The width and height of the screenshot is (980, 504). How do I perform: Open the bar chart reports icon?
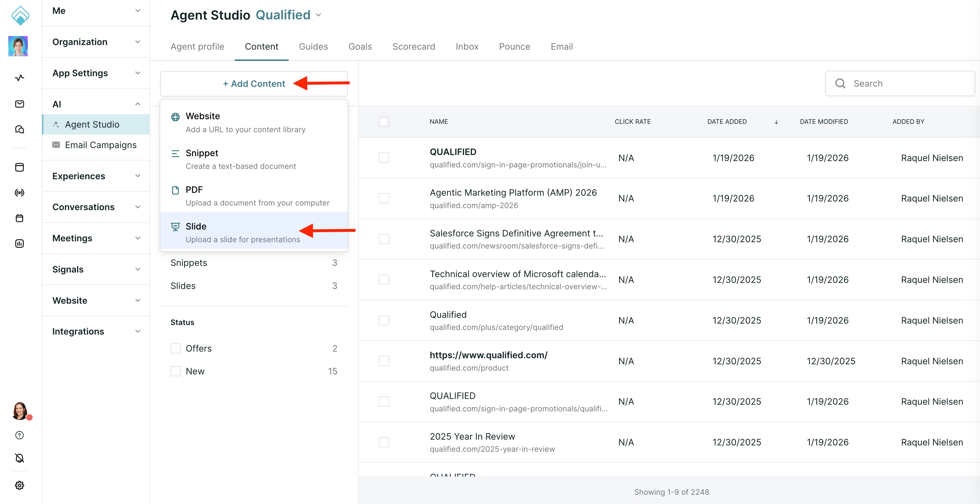[19, 243]
